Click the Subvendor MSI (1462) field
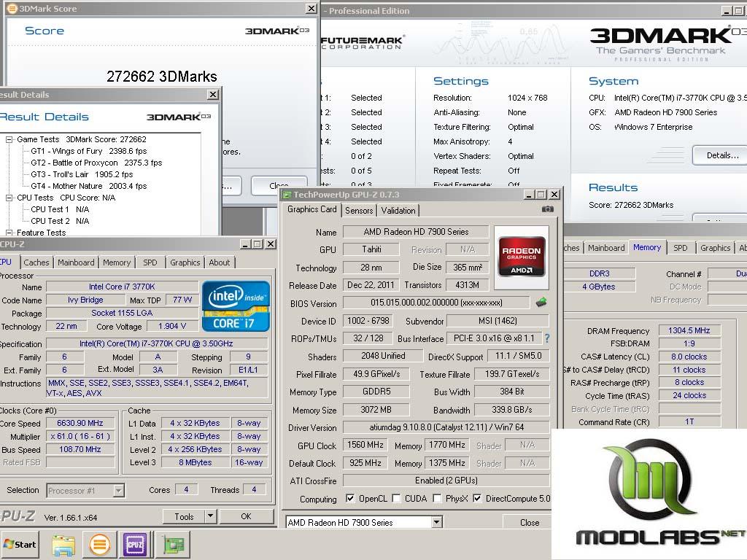 (498, 321)
